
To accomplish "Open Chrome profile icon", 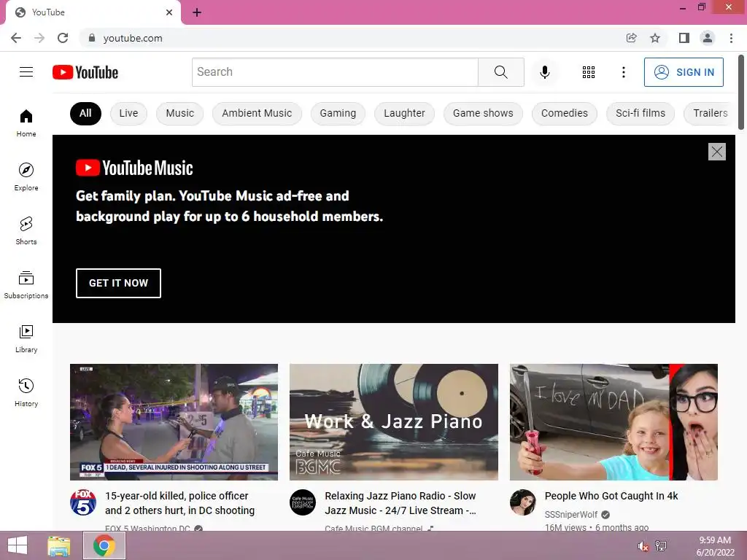I will 708,38.
